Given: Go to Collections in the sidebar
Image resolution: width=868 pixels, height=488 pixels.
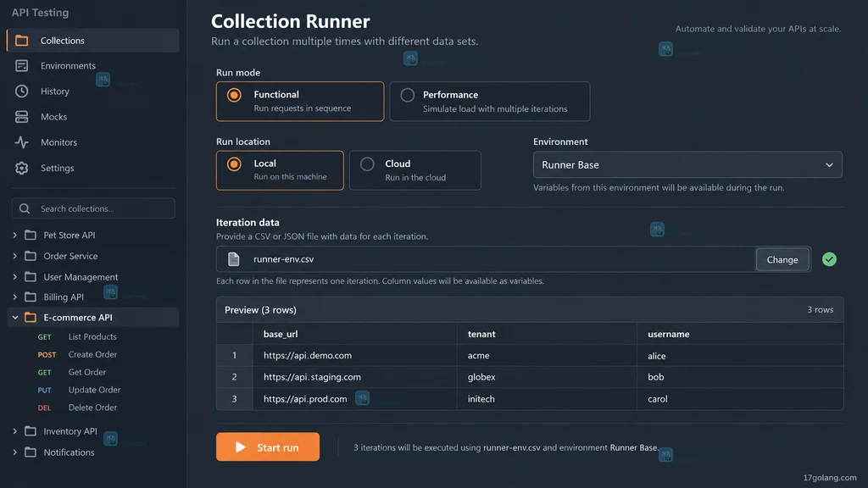Looking at the screenshot, I should tap(93, 41).
